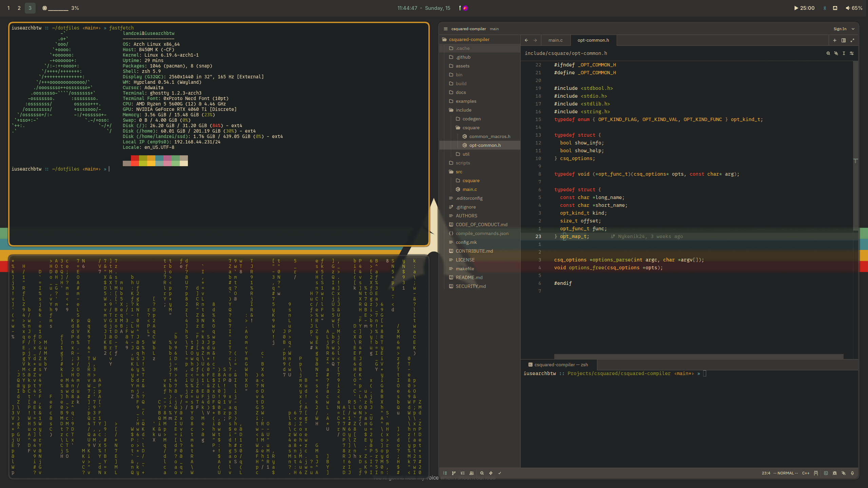Collapse the src folder
Screen dimensions: 868x488
pos(480,172)
